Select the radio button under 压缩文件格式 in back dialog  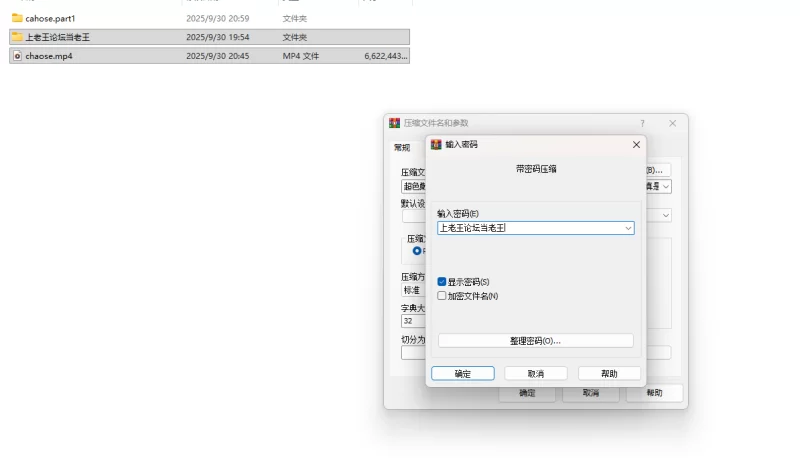(417, 251)
